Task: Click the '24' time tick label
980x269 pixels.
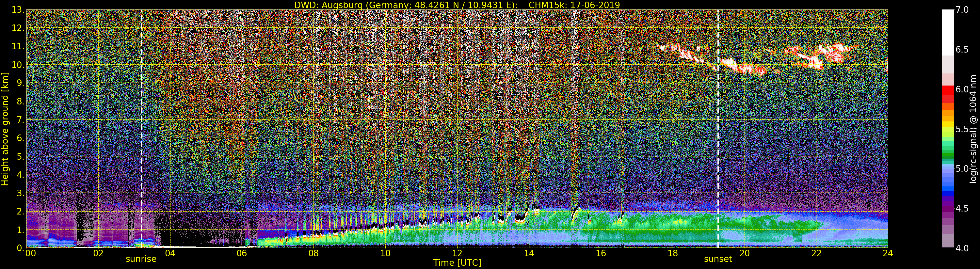Action: click(888, 253)
